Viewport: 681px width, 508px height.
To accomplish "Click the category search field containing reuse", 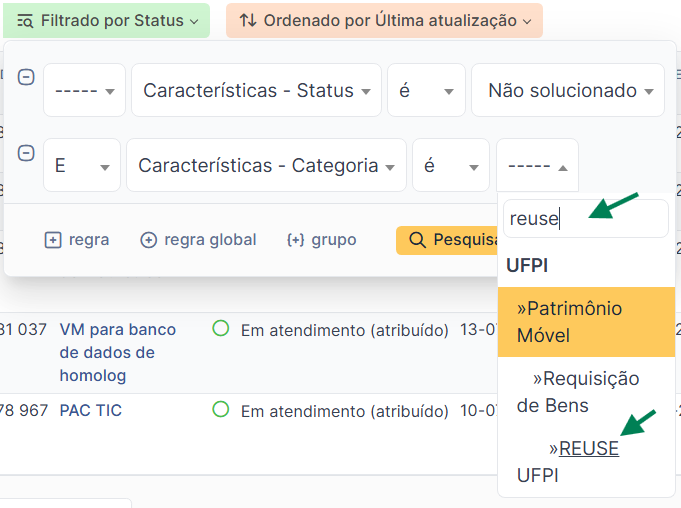I will pyautogui.click(x=585, y=218).
